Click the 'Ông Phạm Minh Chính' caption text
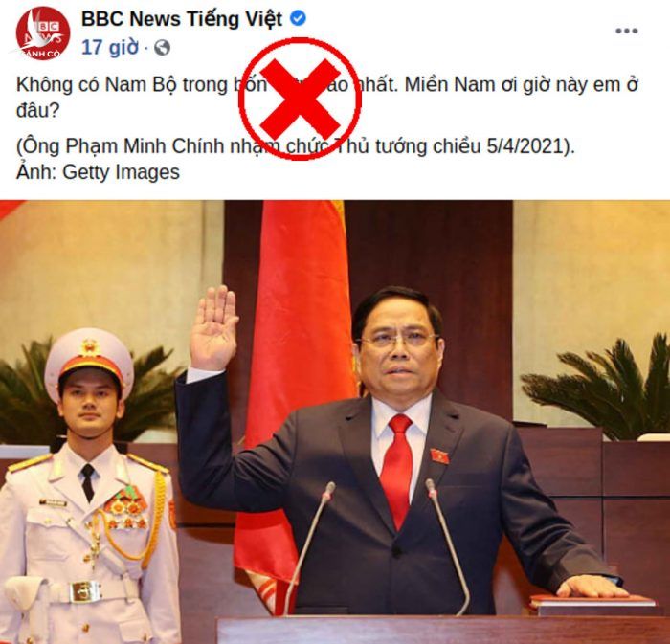670x644 pixels. point(121,146)
